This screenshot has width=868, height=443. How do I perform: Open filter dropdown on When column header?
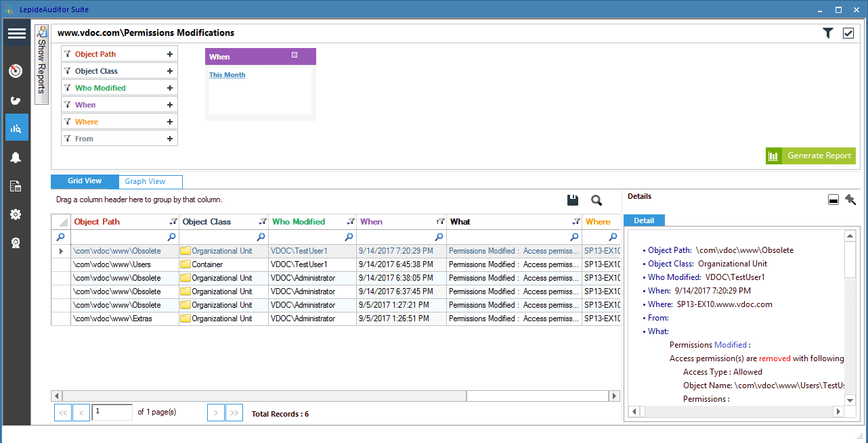click(441, 222)
